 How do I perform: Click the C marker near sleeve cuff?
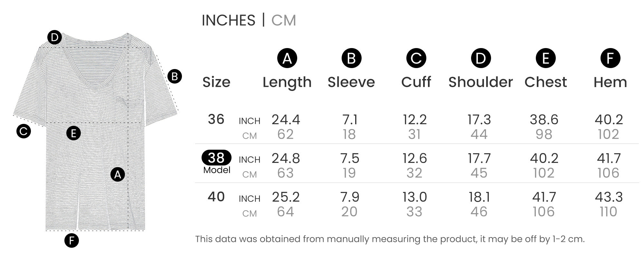(24, 131)
